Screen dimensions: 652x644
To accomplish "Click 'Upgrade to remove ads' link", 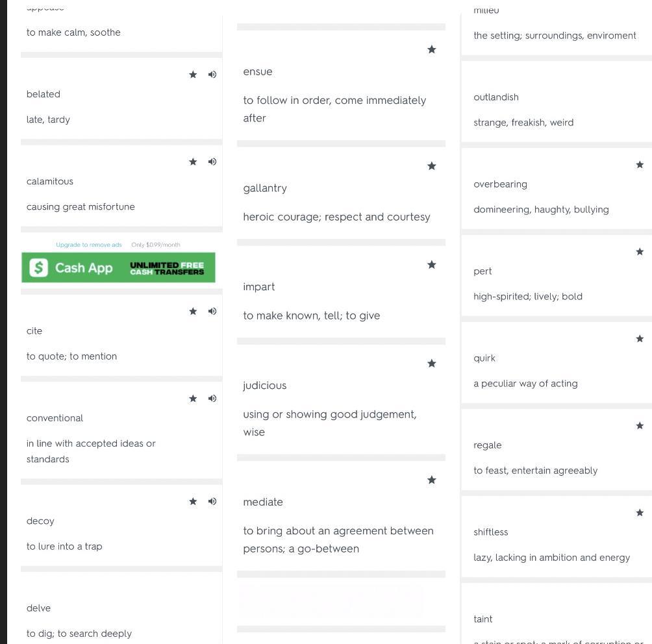I will tap(89, 245).
